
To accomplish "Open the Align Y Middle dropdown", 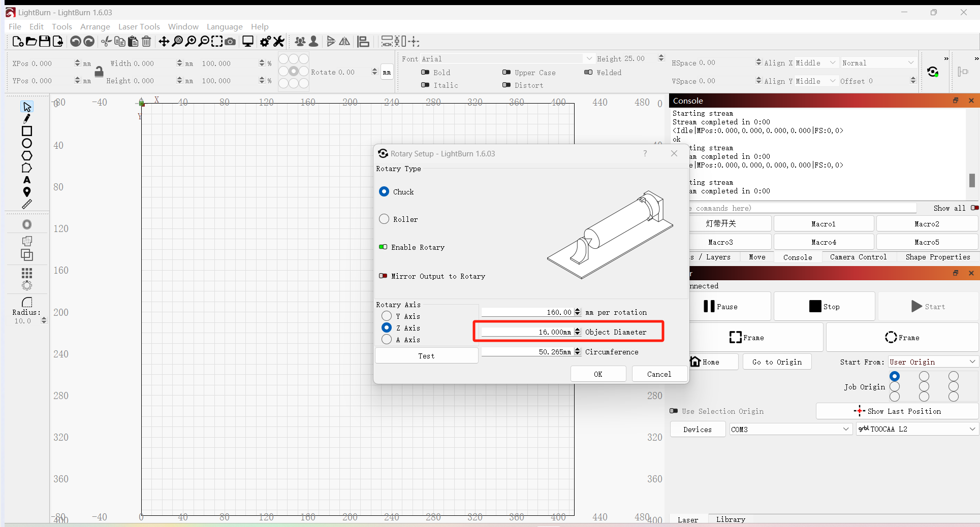I will [815, 81].
